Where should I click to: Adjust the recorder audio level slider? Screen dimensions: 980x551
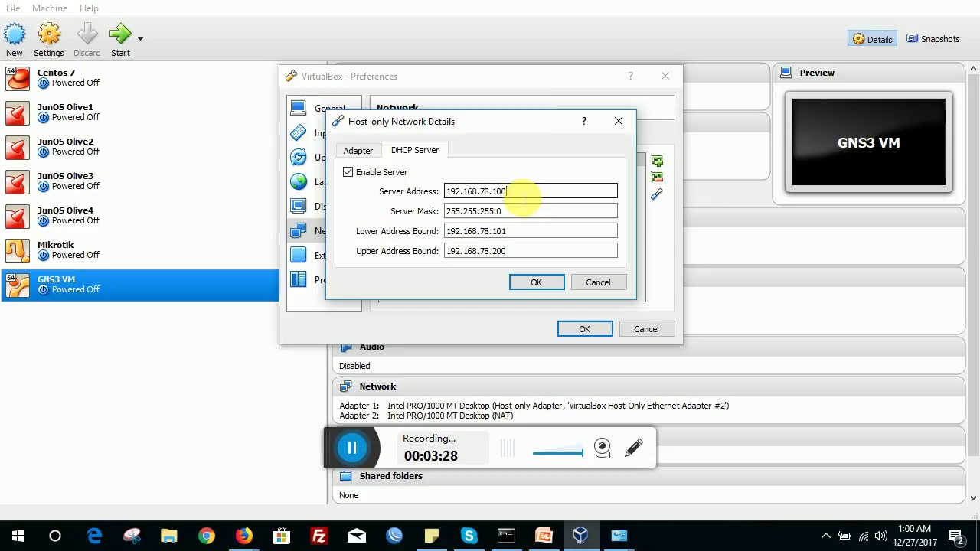(558, 453)
